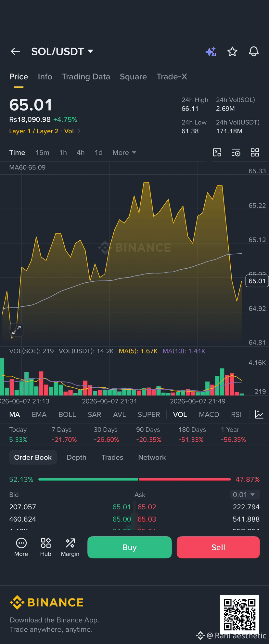
Task: Add SOL/USDT to favorites star
Action: click(x=232, y=51)
